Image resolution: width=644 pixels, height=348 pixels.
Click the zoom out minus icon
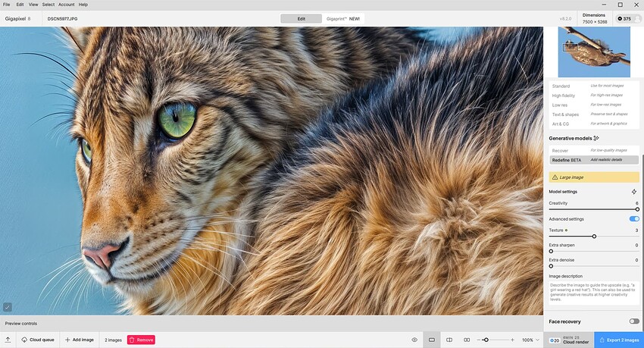point(477,340)
